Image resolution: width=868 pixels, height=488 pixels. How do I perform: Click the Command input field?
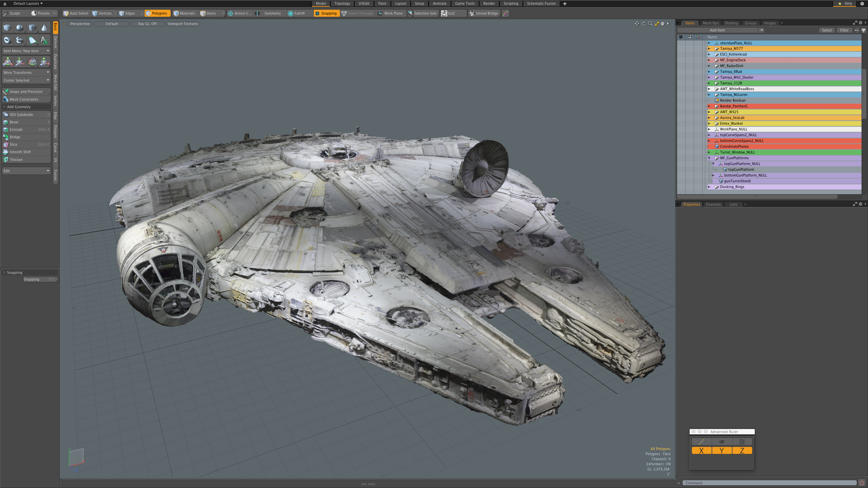(x=770, y=483)
